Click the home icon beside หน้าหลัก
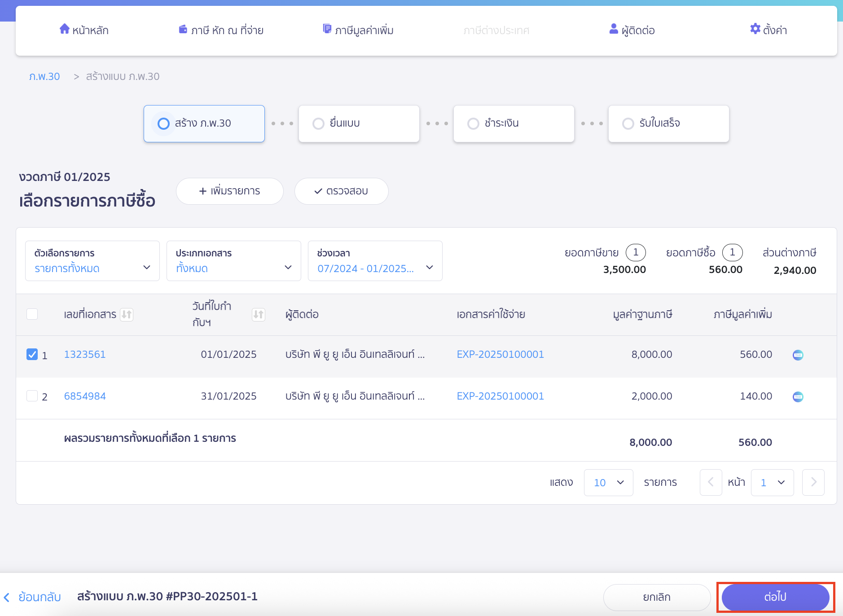This screenshot has width=843, height=616. coord(65,29)
